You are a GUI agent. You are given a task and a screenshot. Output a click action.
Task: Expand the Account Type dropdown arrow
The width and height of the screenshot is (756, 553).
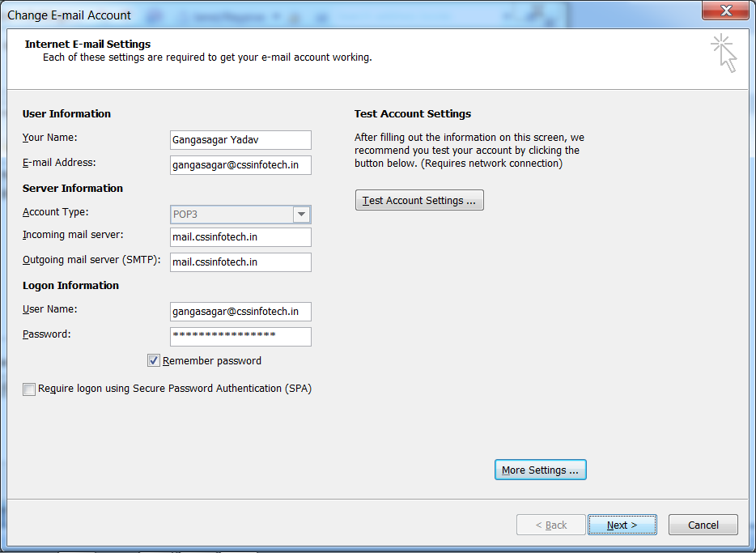point(301,214)
